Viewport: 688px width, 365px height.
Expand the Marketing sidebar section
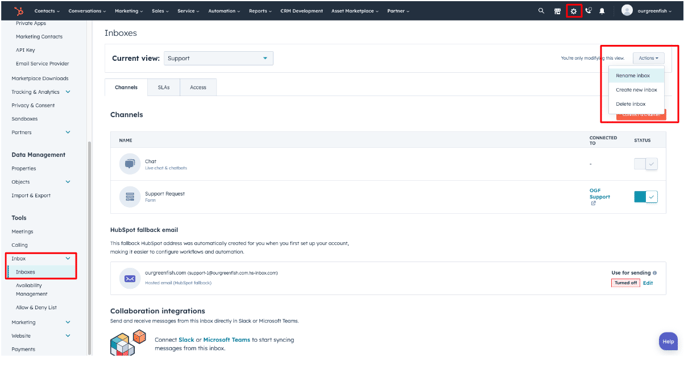coord(68,322)
